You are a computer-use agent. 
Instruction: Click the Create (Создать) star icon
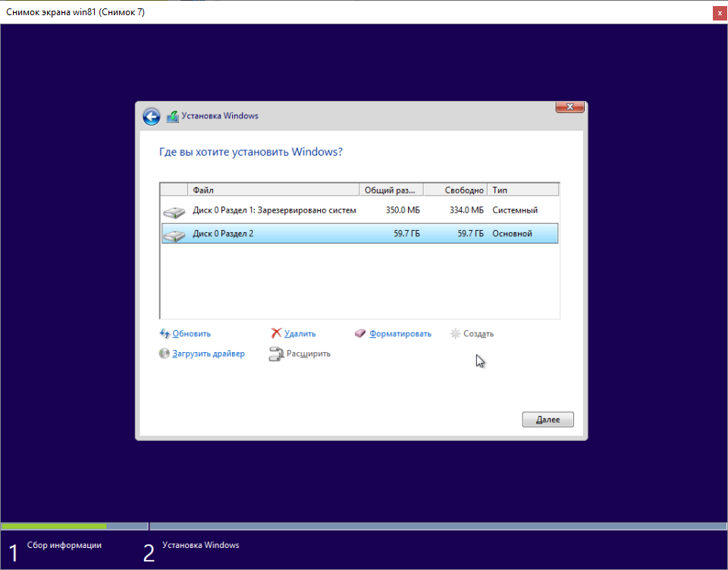(x=456, y=333)
